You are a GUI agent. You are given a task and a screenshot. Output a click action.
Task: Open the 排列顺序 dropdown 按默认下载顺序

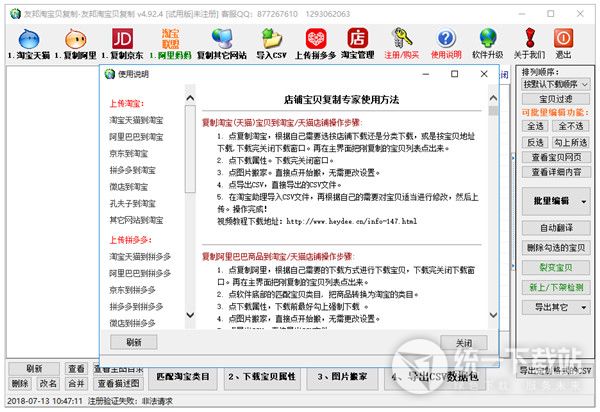click(556, 85)
